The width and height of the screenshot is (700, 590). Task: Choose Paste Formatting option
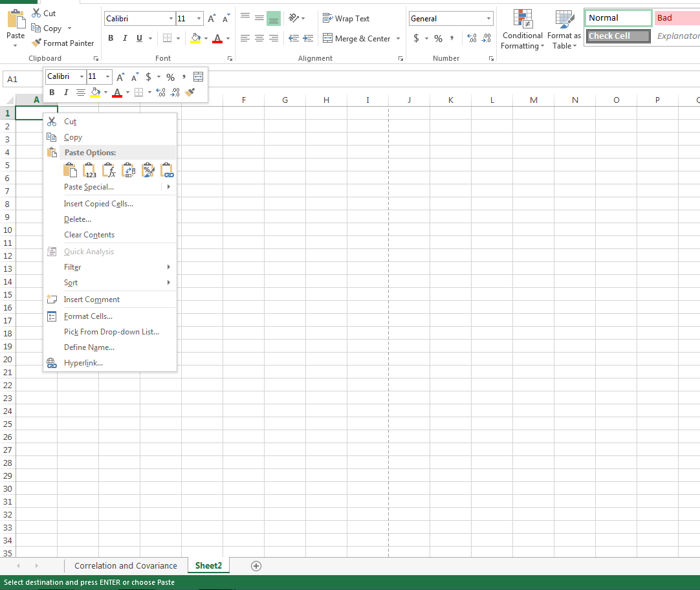148,170
